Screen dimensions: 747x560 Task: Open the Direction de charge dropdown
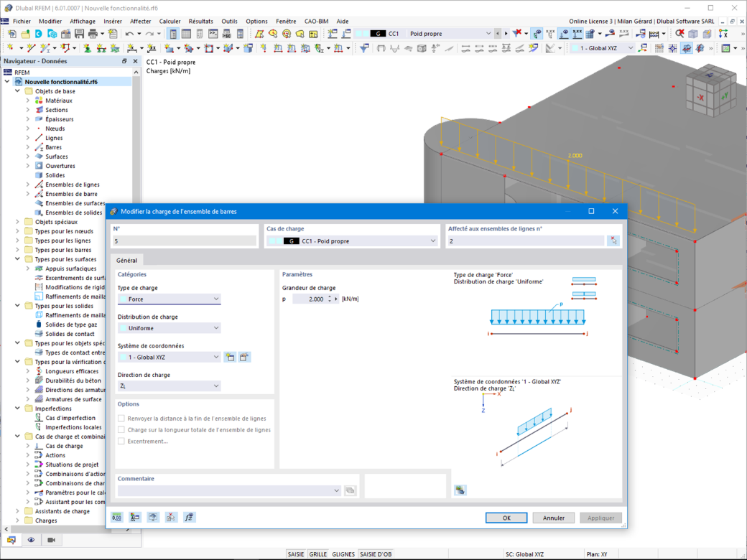pyautogui.click(x=169, y=386)
